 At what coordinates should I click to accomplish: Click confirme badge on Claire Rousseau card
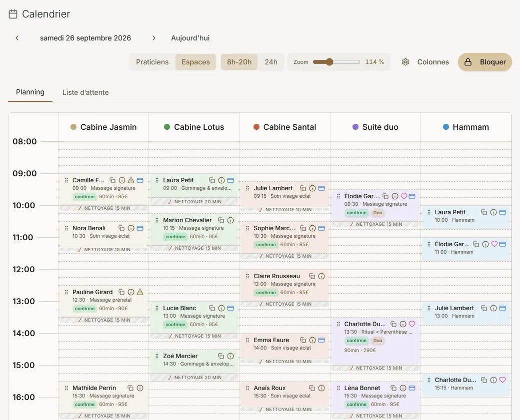coord(266,293)
